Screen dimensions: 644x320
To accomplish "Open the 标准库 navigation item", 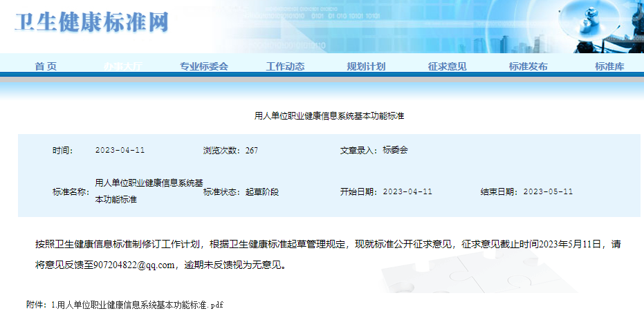I will point(609,66).
